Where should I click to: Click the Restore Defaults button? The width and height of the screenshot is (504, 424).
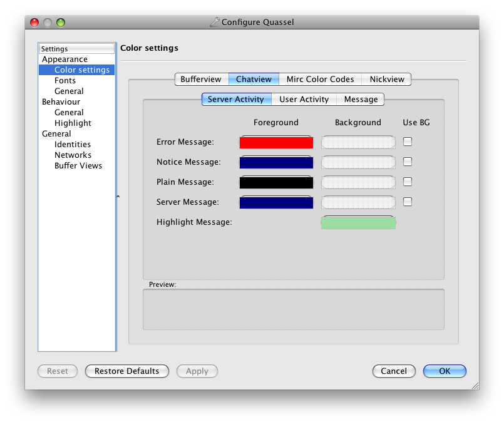(127, 371)
